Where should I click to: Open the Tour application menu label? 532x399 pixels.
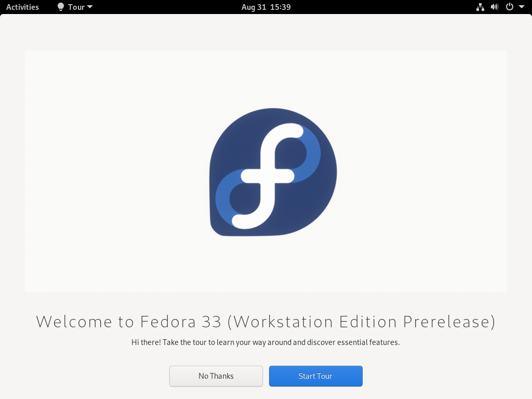tap(76, 7)
